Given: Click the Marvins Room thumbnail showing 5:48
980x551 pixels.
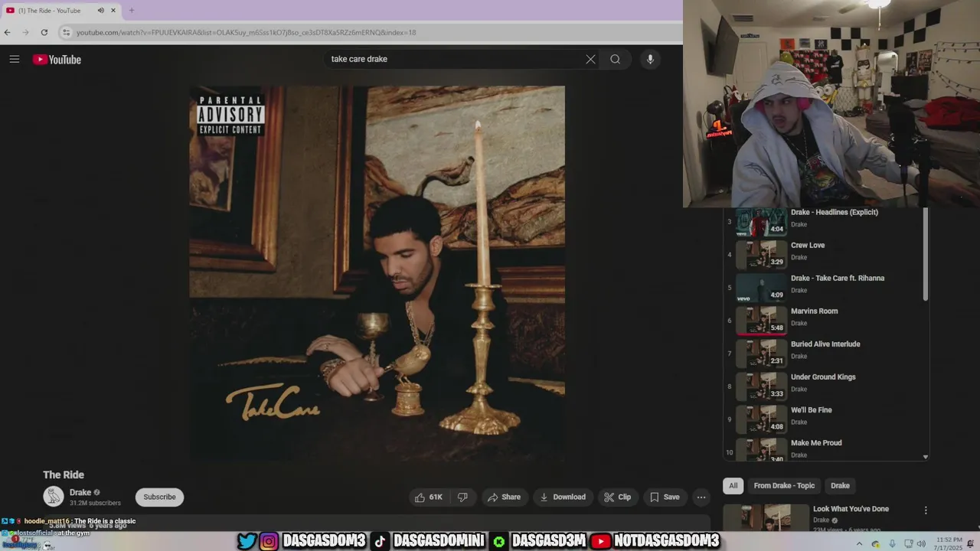Looking at the screenshot, I should pos(762,320).
